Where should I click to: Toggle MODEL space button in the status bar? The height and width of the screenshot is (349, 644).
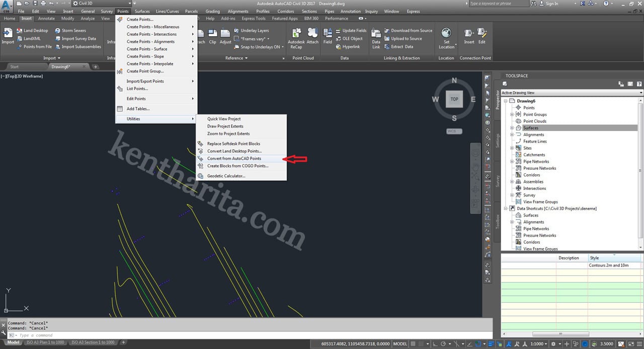(400, 343)
